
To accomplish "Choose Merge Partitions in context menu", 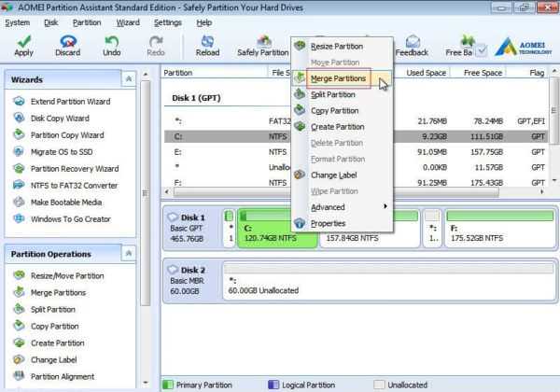I will (338, 78).
